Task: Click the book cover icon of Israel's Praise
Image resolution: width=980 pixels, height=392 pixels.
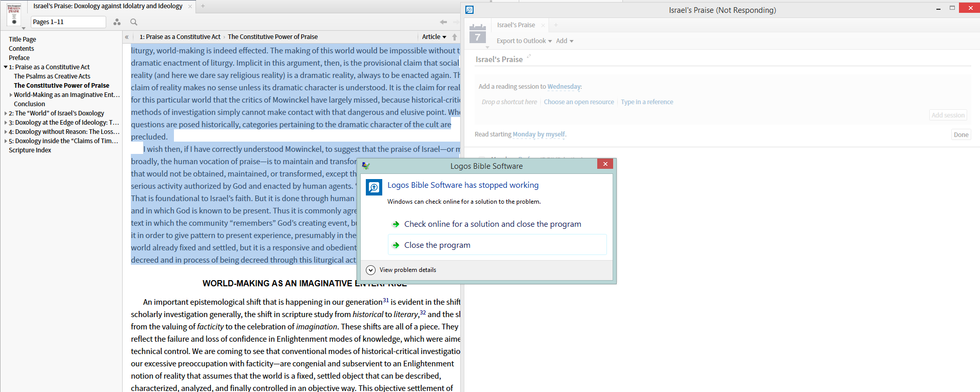Action: pyautogui.click(x=14, y=14)
